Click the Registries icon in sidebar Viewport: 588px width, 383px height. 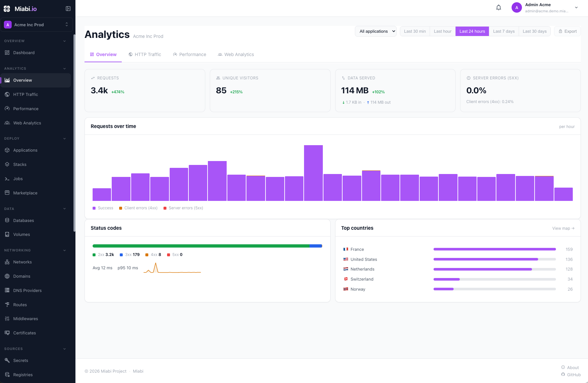pyautogui.click(x=7, y=375)
